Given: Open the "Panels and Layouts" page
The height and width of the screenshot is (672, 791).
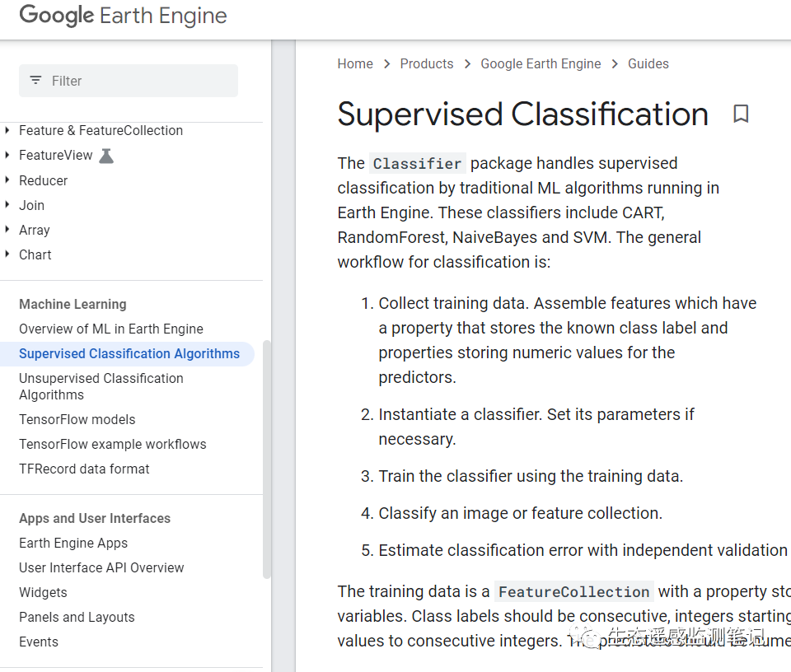Looking at the screenshot, I should tap(77, 617).
